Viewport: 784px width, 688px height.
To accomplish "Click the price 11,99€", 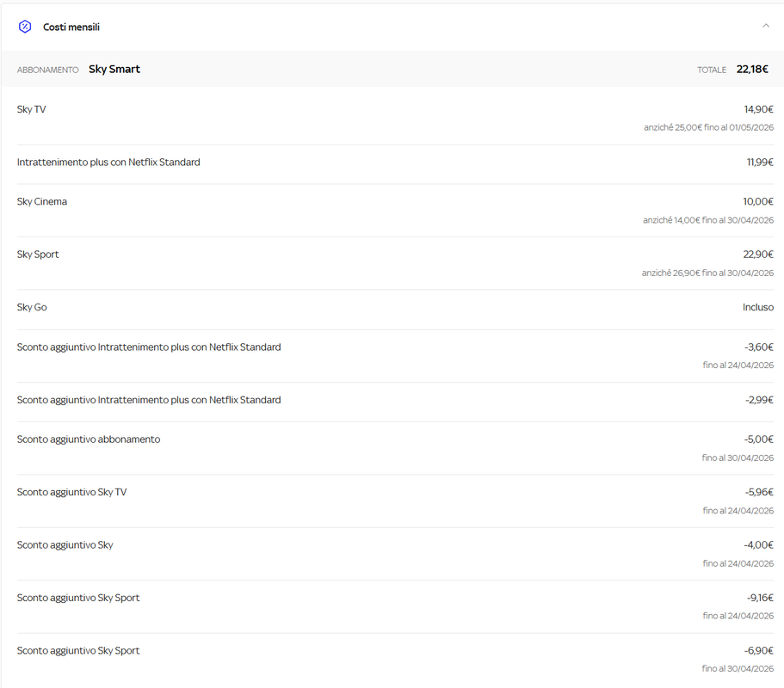I will pos(760,163).
